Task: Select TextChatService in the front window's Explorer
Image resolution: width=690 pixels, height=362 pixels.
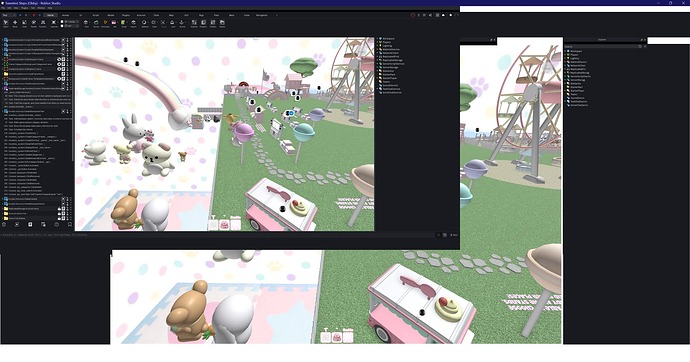Action: 391,89
